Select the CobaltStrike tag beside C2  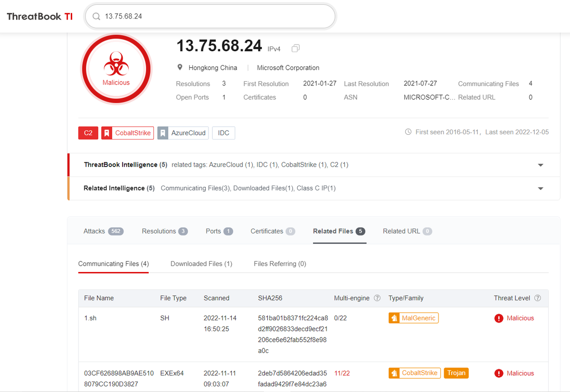[x=128, y=133]
